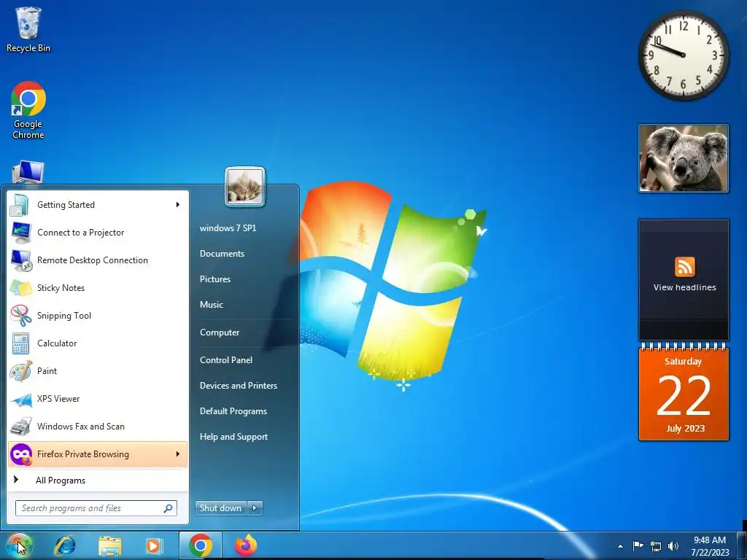This screenshot has width=747, height=560.
Task: Click the taskbar clock showing 9:48 AM
Action: tap(710, 546)
